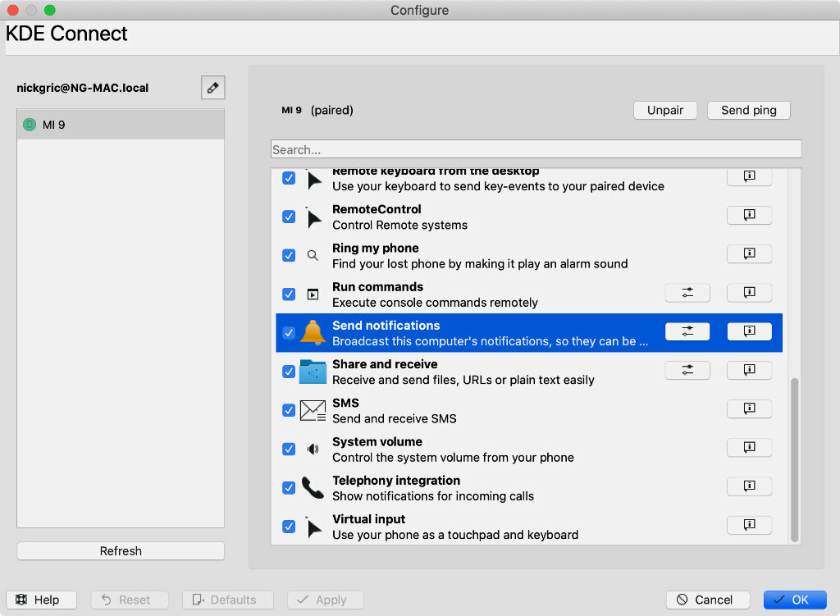Click the System volume speaker icon

coord(313,449)
